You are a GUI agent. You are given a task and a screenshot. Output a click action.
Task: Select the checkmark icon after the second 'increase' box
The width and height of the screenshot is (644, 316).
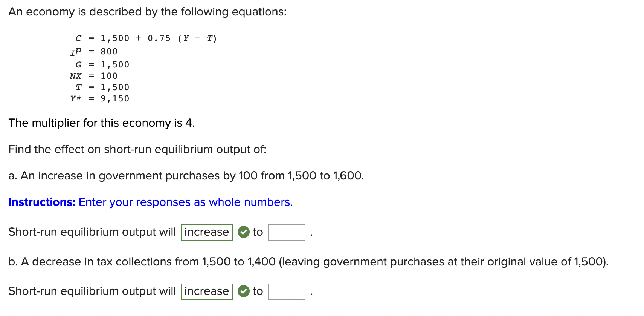tap(244, 291)
